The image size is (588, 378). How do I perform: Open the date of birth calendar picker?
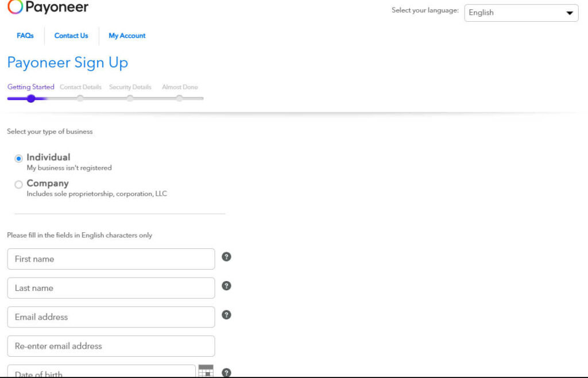point(206,371)
